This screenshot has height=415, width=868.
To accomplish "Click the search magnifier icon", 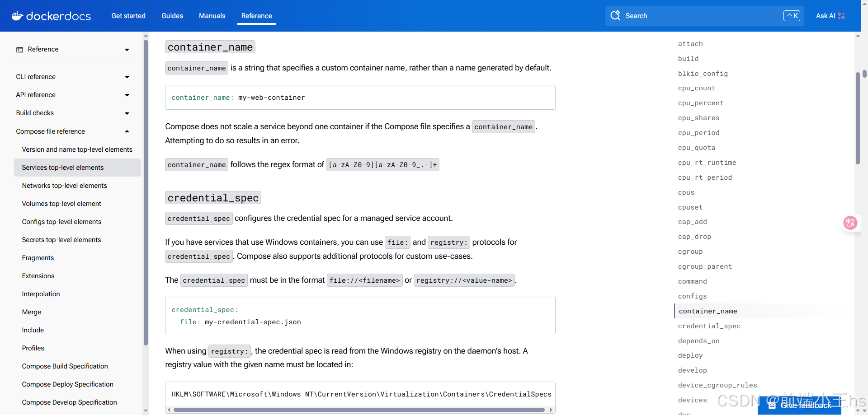I will click(616, 15).
